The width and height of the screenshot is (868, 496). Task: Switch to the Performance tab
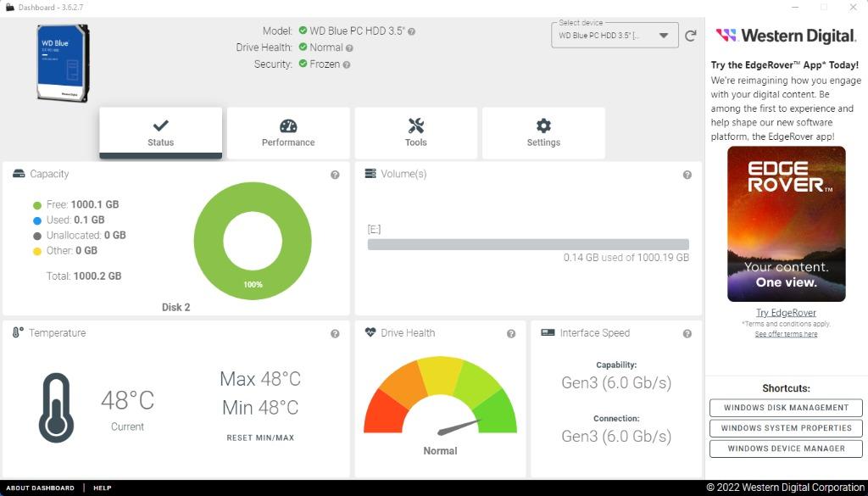(x=288, y=133)
